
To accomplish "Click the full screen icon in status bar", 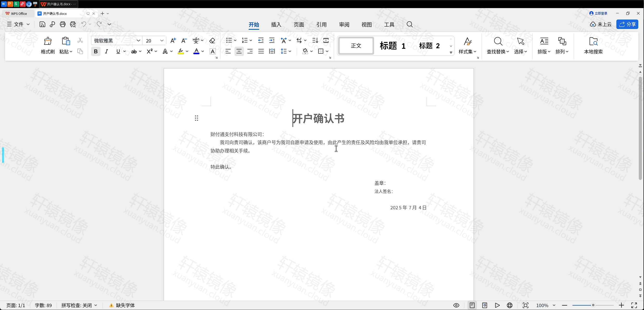I will (634, 305).
